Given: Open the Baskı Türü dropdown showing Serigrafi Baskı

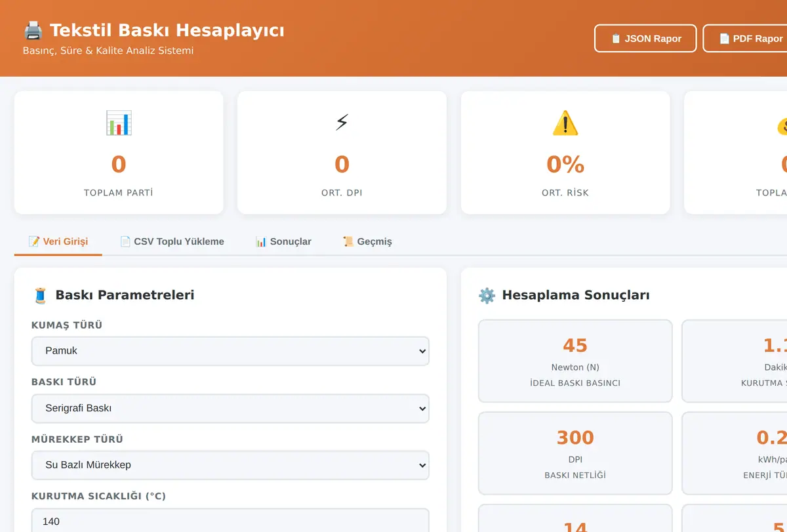Looking at the screenshot, I should [230, 408].
